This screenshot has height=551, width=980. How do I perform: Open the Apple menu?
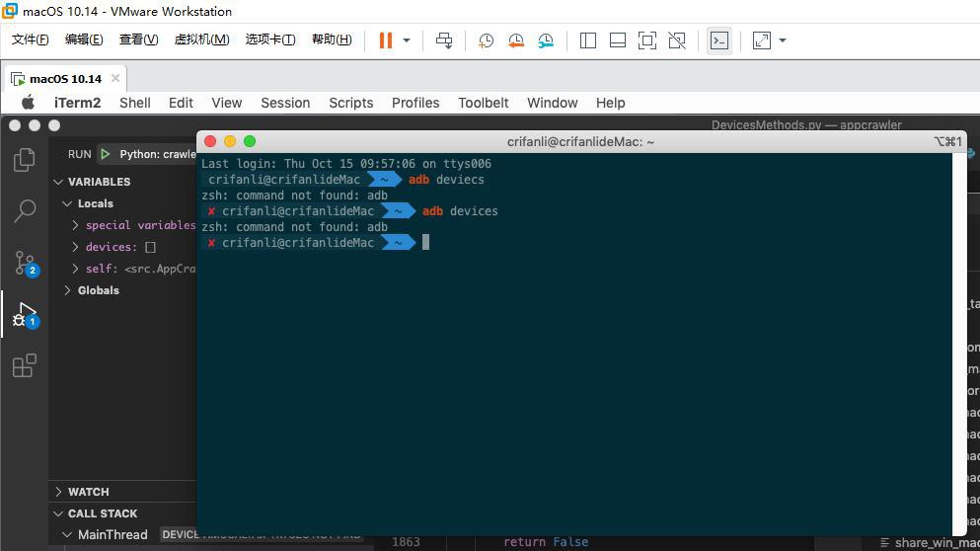pyautogui.click(x=28, y=103)
